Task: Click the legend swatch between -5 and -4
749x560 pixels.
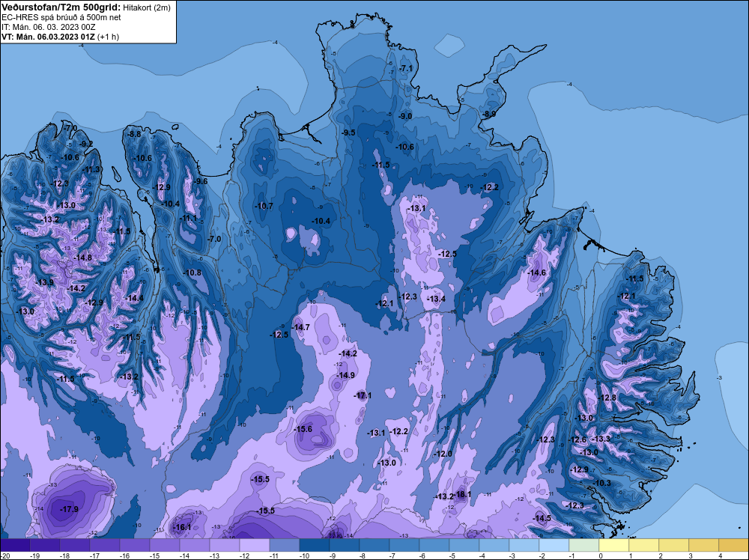Action: tap(464, 545)
